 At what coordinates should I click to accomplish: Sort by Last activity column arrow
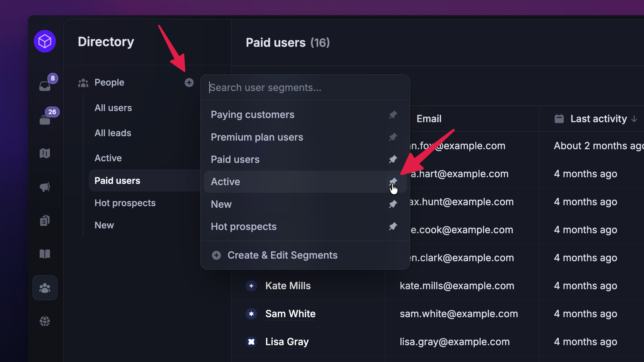click(x=634, y=119)
